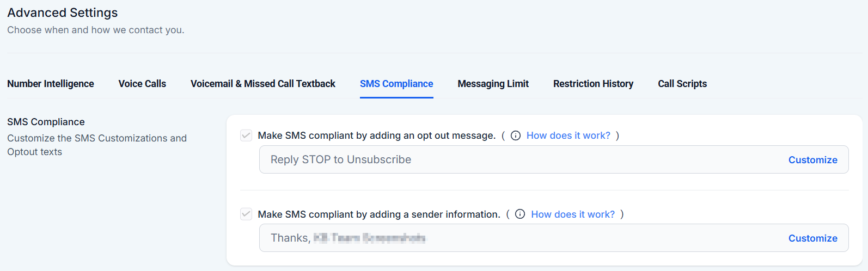The height and width of the screenshot is (271, 868).
Task: Click the info icon beside opt out message
Action: [515, 135]
